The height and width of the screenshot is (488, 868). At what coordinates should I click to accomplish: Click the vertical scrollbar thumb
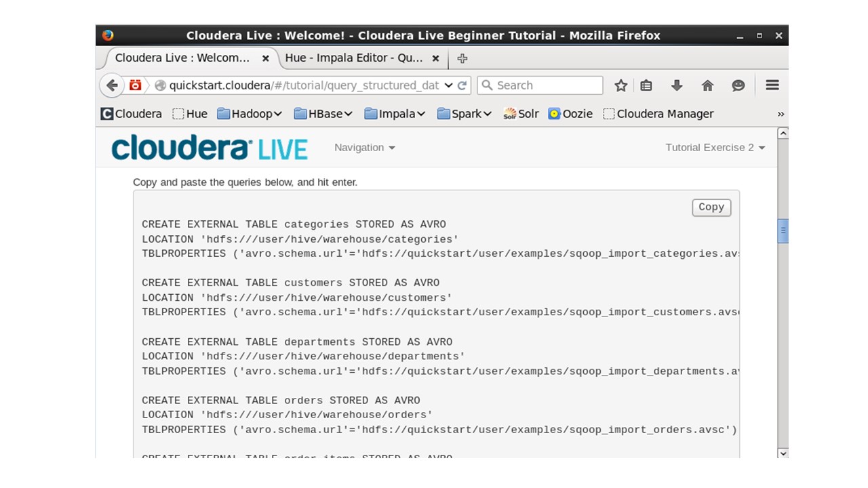tap(783, 230)
